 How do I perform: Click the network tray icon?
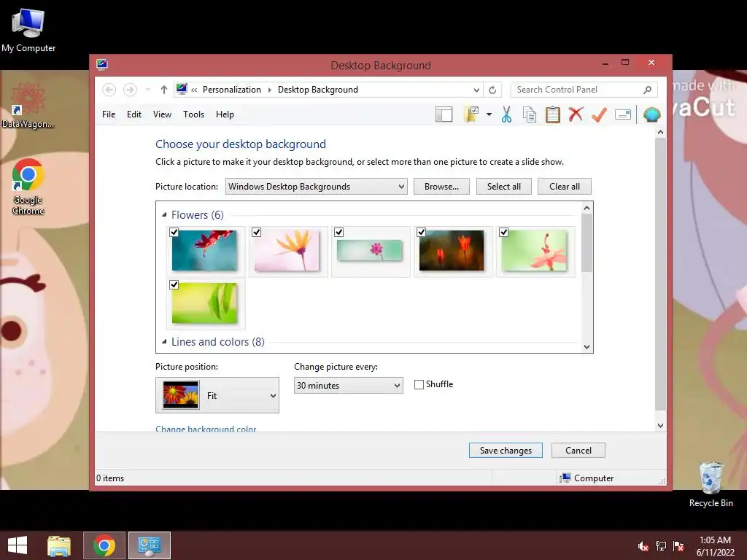click(x=661, y=546)
